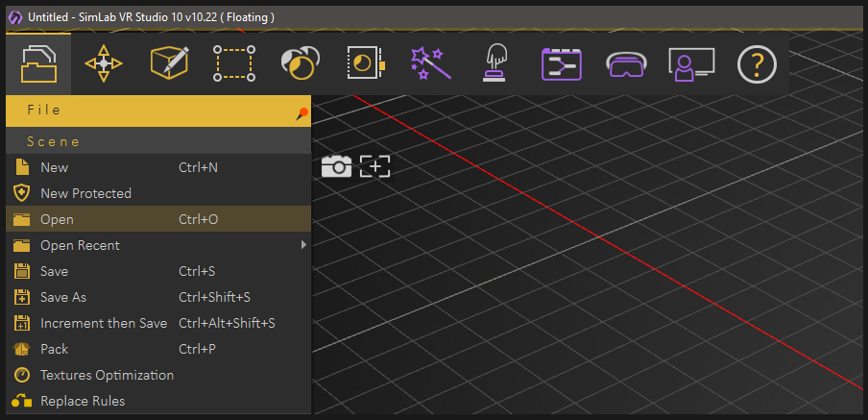Click the VR headset viewer icon
Viewport: 868px width, 420px height.
(626, 64)
